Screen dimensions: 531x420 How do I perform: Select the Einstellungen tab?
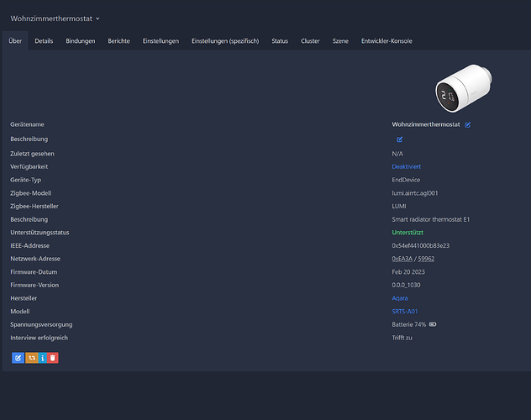tap(160, 41)
